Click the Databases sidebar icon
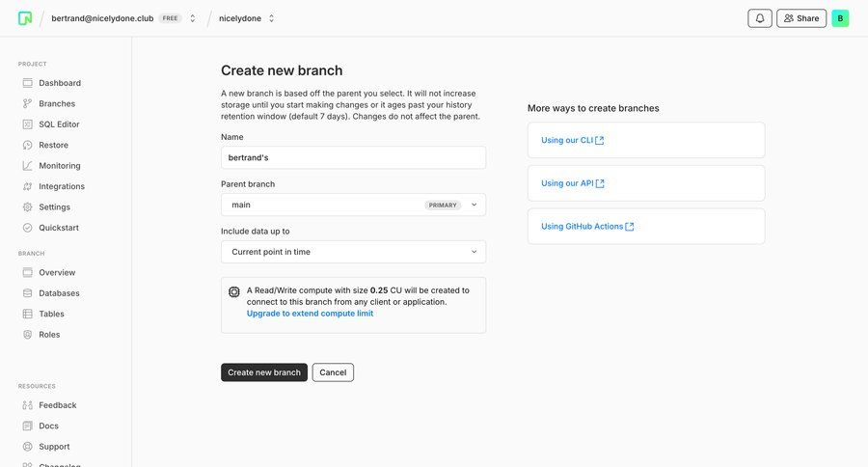The height and width of the screenshot is (467, 868). [x=28, y=293]
